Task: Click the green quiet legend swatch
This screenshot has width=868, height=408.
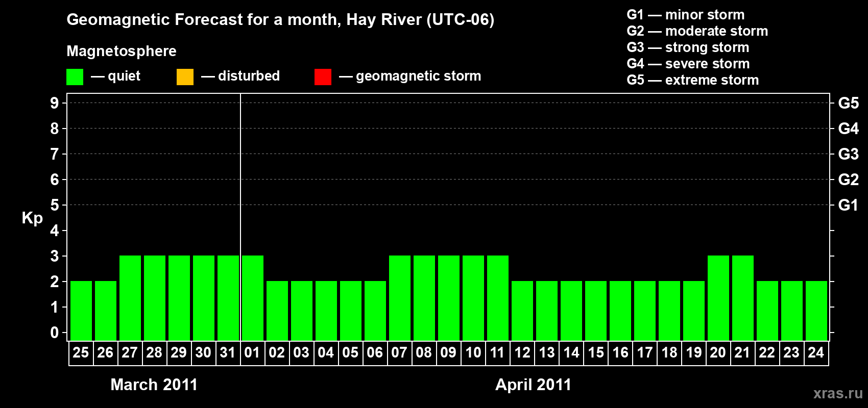Action: coord(75,77)
